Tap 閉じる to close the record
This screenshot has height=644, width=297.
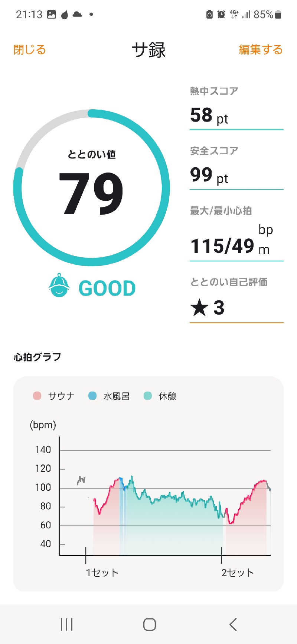(x=30, y=49)
